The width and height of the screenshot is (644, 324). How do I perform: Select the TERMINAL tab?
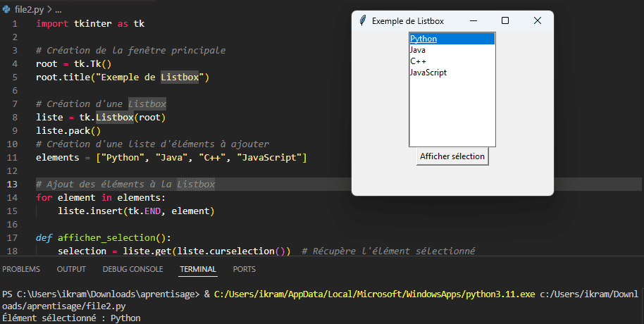click(x=198, y=269)
